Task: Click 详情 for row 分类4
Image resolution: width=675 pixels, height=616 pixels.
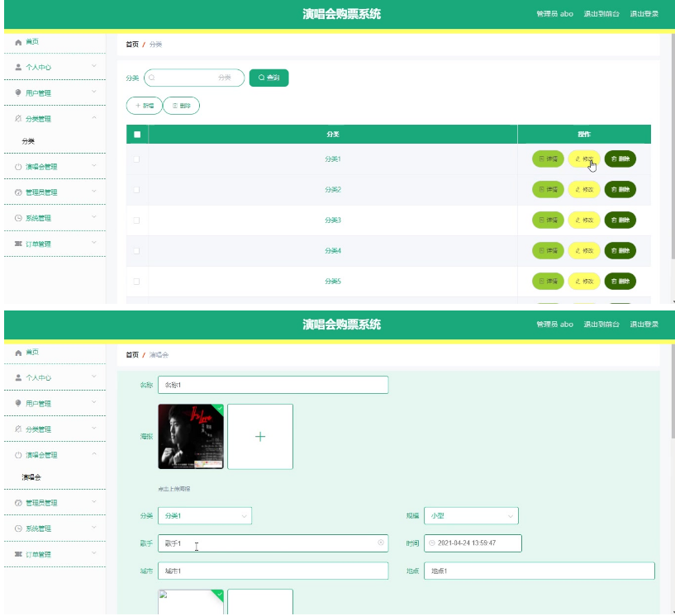Action: click(x=548, y=251)
